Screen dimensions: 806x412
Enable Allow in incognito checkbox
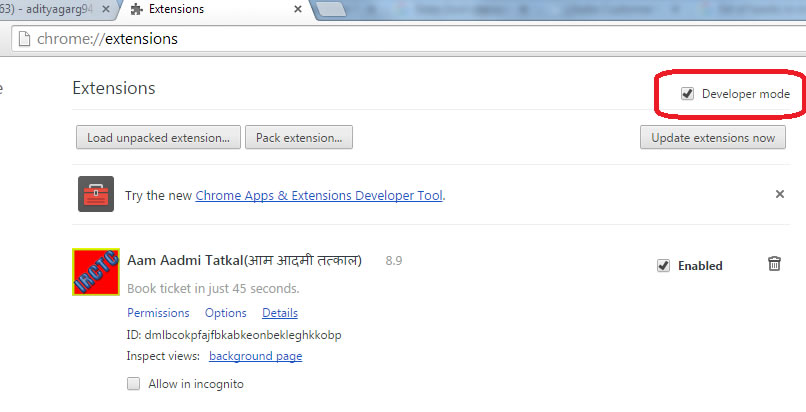click(x=134, y=384)
